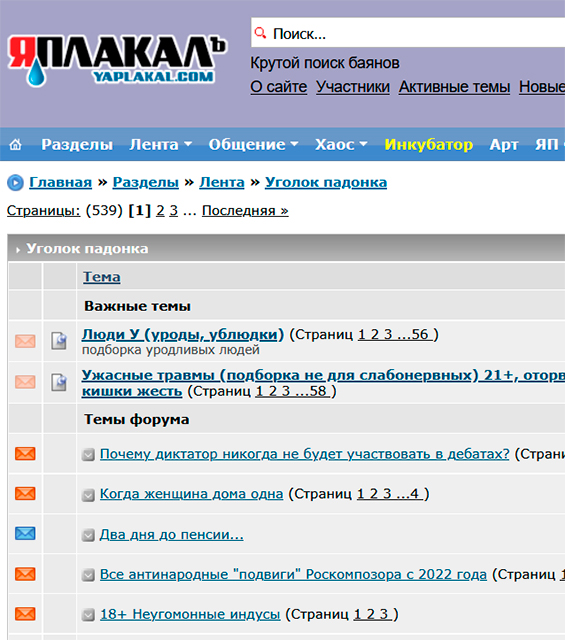Screen dimensions: 565x640
Task: Open the Активные темы link
Action: click(x=454, y=87)
